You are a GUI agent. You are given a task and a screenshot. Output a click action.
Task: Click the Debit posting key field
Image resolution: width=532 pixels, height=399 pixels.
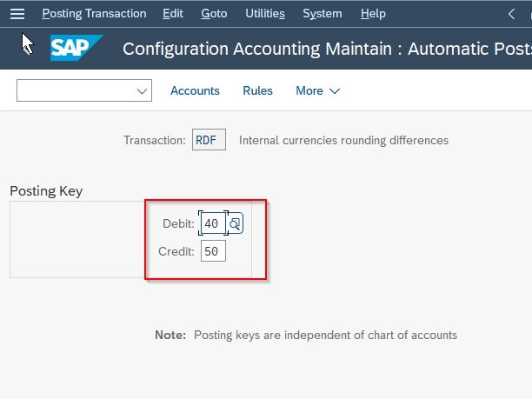tap(214, 223)
